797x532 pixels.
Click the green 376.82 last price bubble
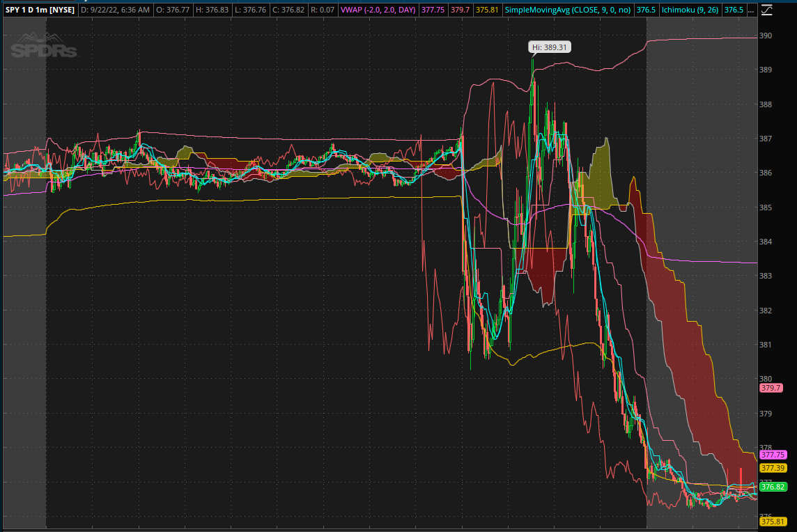pos(773,487)
